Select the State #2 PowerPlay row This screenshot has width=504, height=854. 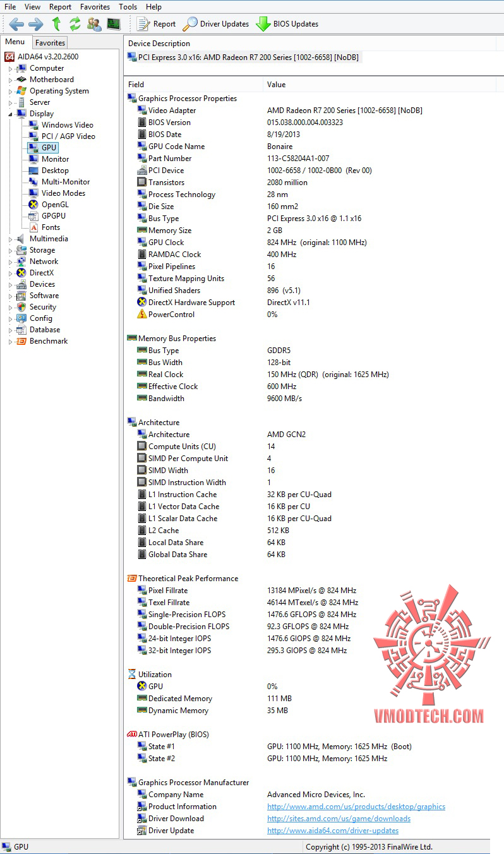314,759
